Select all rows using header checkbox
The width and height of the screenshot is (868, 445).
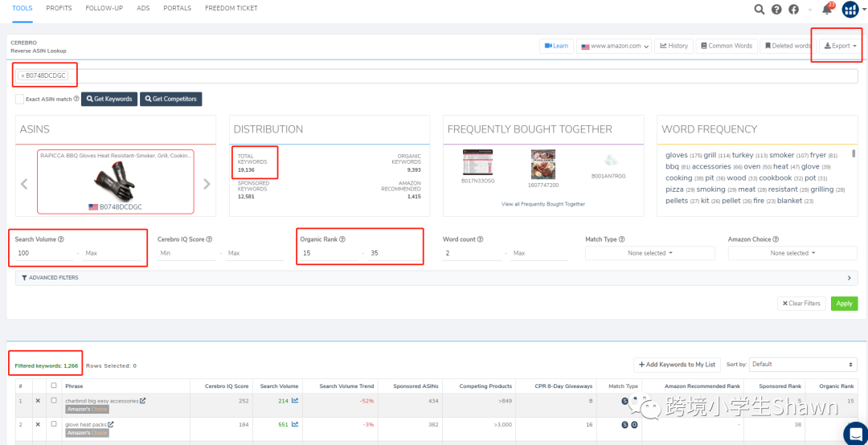click(x=54, y=386)
